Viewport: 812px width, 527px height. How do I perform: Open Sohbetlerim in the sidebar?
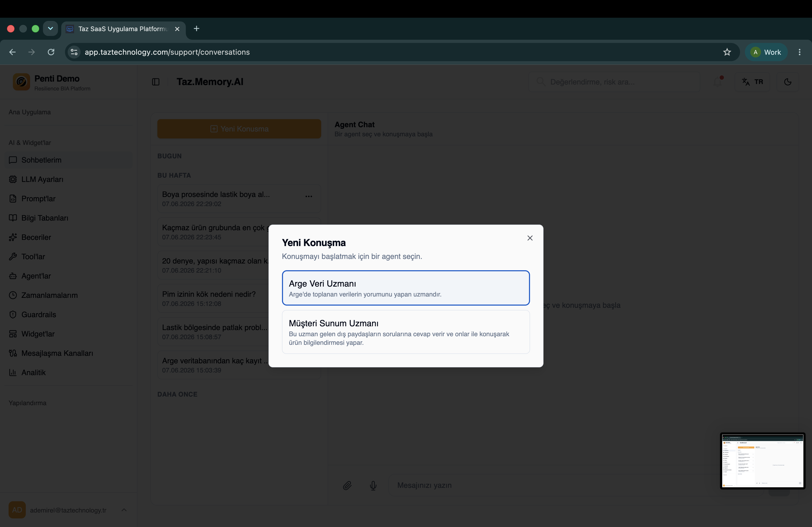coord(68,160)
